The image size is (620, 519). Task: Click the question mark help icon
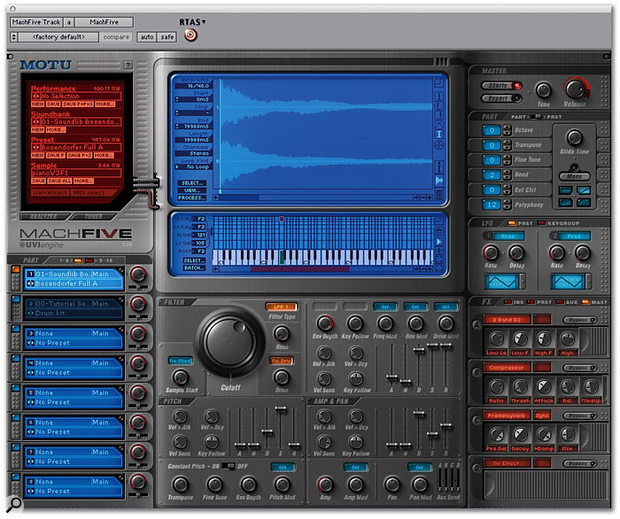(x=128, y=64)
